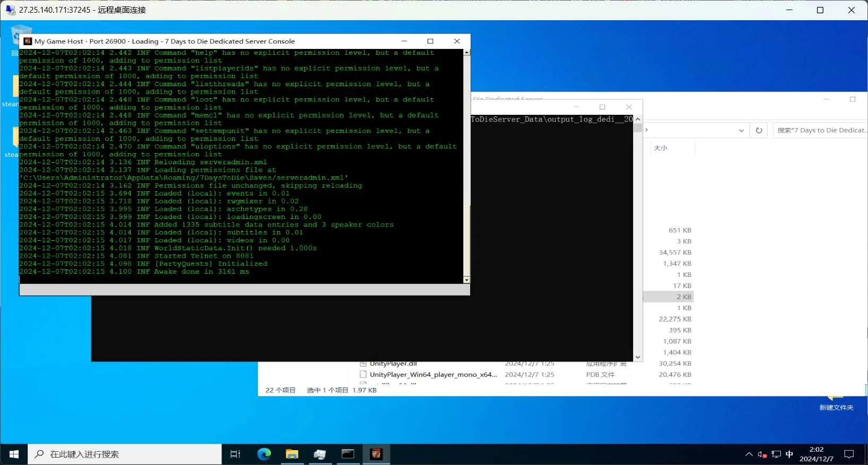868x465 pixels.
Task: Click the PDB 文件 type cell
Action: (x=600, y=375)
